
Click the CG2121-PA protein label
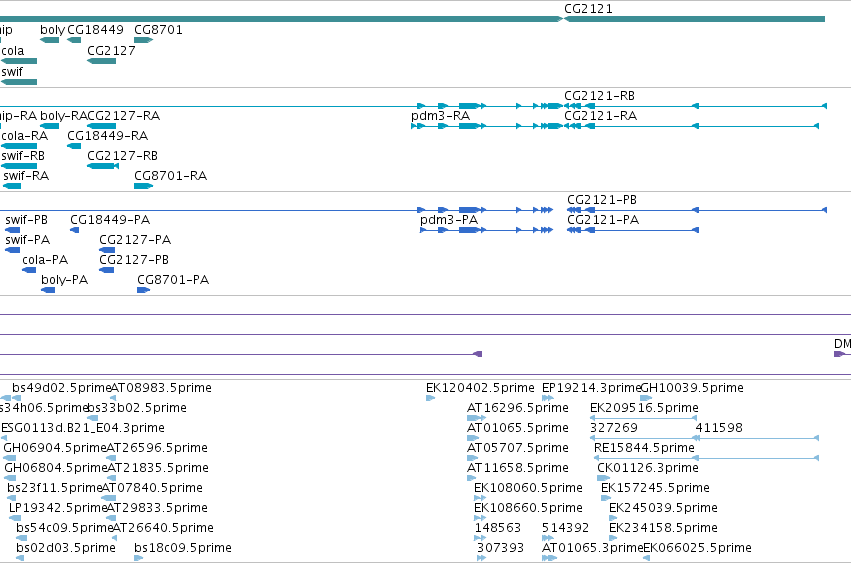click(603, 220)
